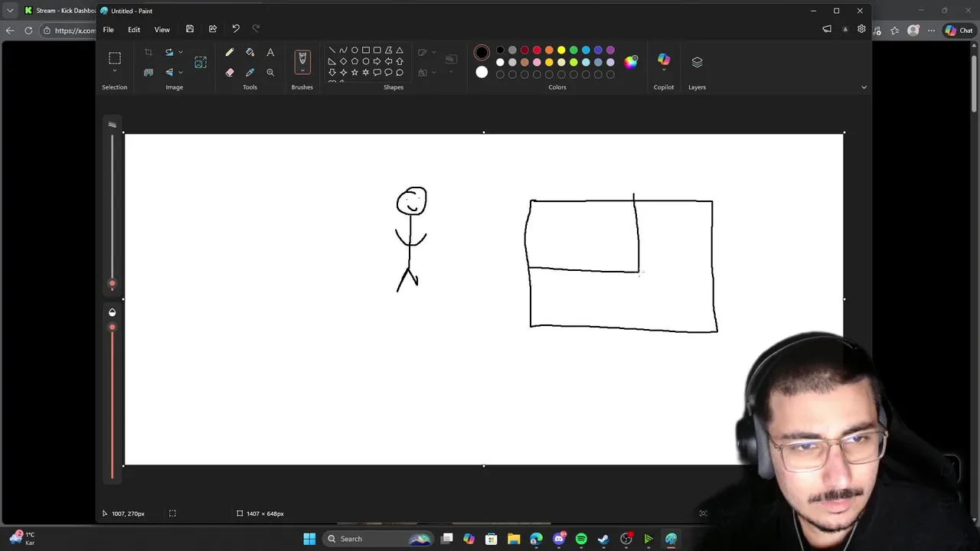980x551 pixels.
Task: Select the Magnifier tool
Action: 270,72
